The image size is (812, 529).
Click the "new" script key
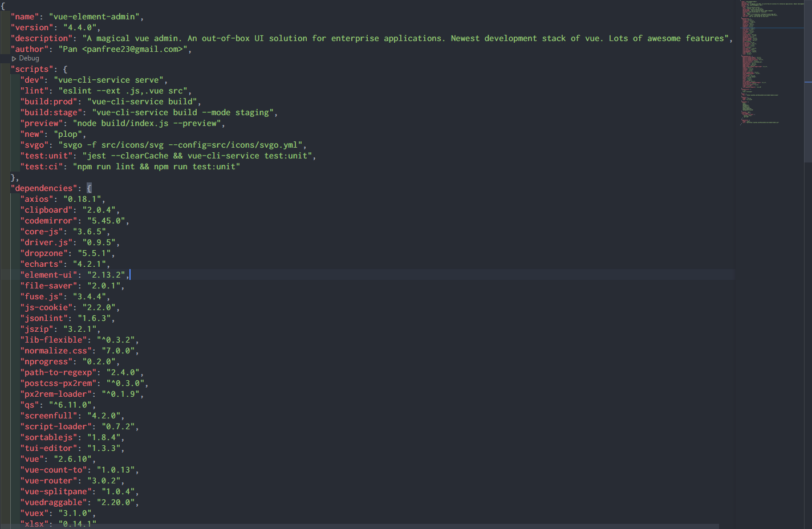tap(32, 134)
